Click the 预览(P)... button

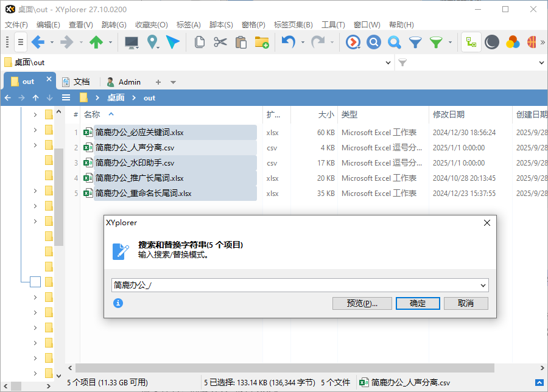[x=362, y=303]
